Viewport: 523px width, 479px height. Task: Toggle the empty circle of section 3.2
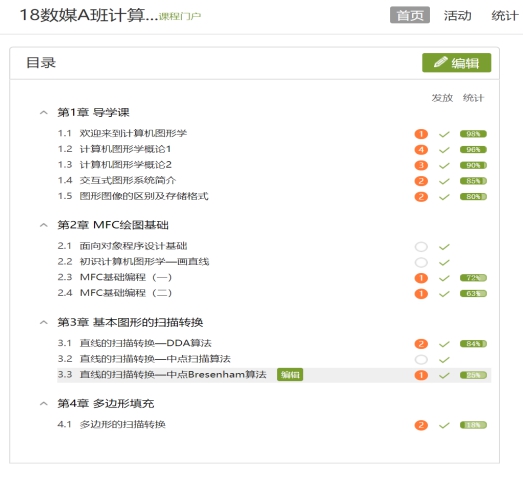point(421,360)
